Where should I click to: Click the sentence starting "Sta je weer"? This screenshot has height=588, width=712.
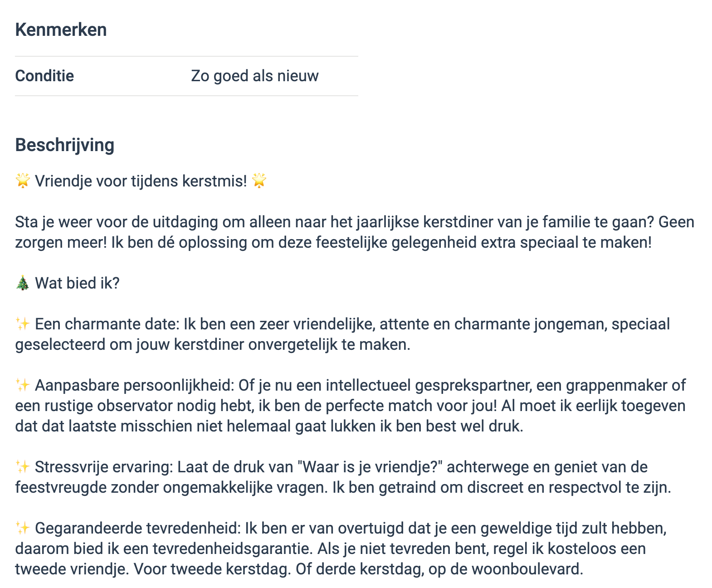click(354, 222)
